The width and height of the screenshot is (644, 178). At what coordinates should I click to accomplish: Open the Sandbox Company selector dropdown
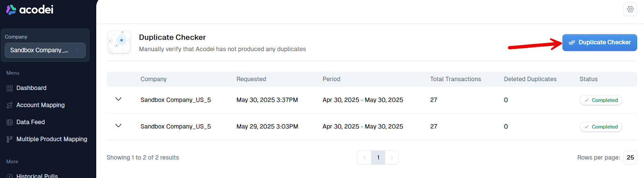tap(45, 50)
